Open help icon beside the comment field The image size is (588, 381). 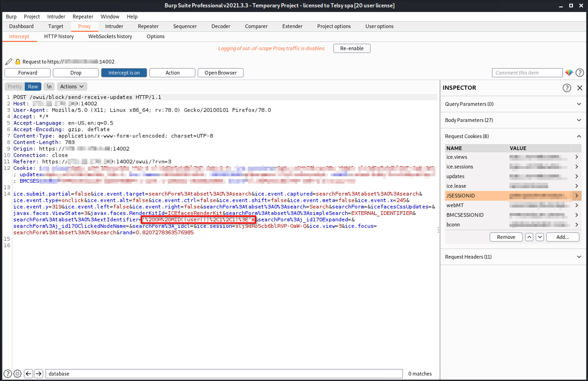580,73
